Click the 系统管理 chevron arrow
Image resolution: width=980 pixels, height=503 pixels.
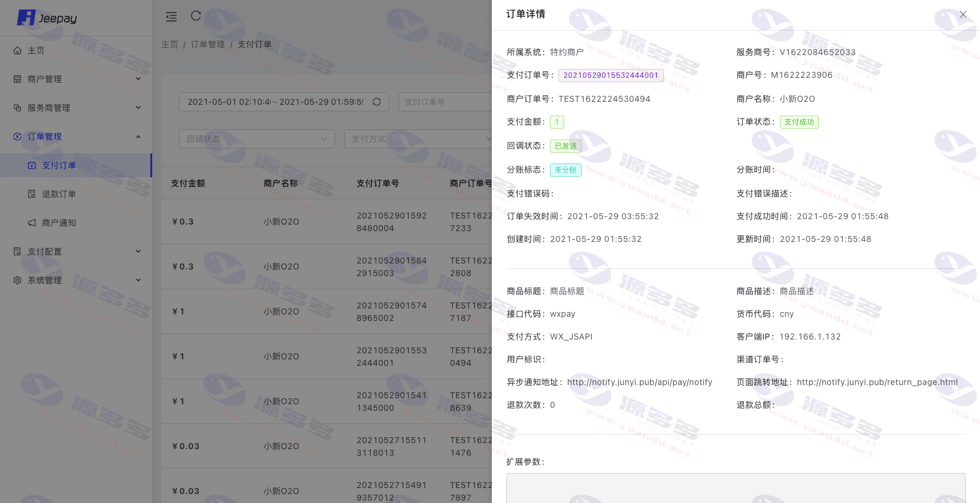138,280
